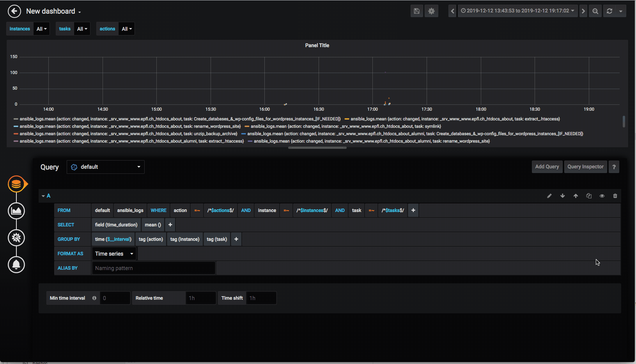The height and width of the screenshot is (364, 636).
Task: Select the data source default dropdown
Action: 106,167
